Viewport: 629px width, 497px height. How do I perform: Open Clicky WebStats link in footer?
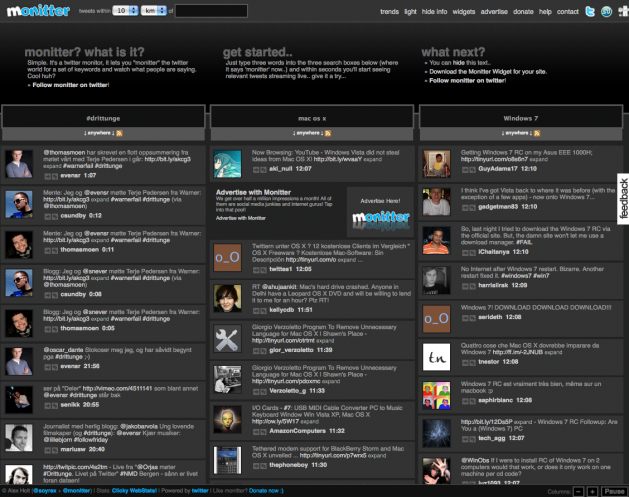(134, 491)
